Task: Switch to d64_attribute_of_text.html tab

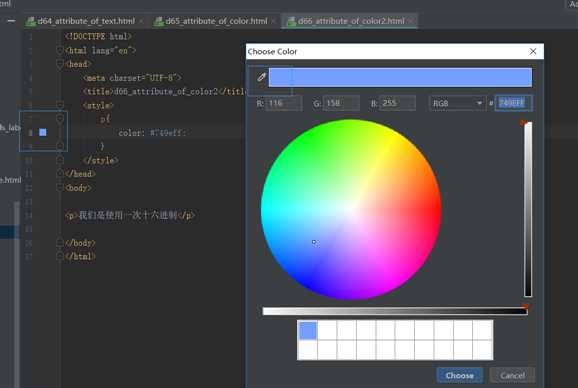Action: 86,21
